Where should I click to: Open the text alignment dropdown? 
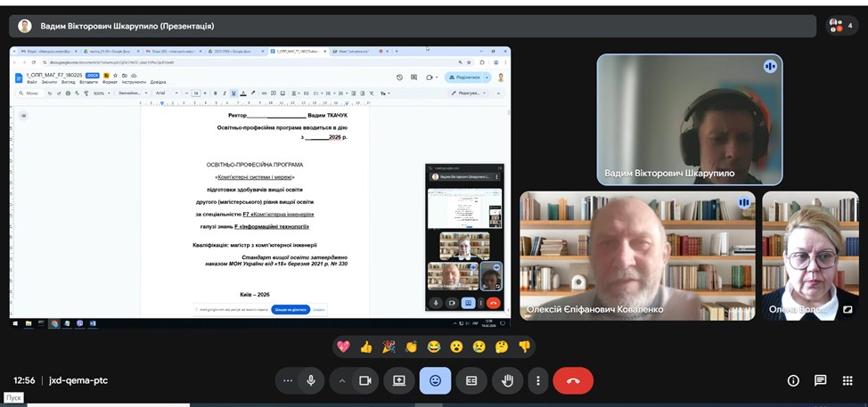click(x=295, y=93)
